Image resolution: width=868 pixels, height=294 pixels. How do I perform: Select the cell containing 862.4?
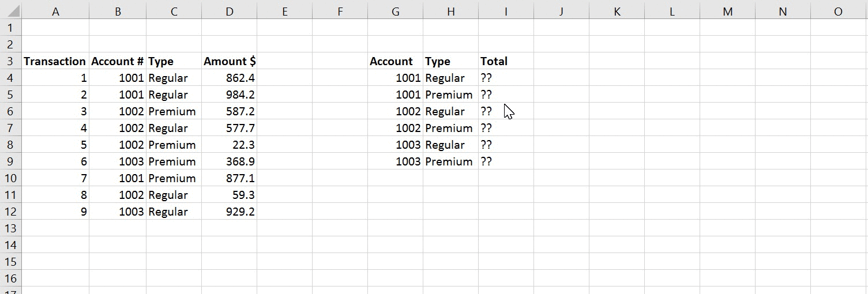point(230,78)
